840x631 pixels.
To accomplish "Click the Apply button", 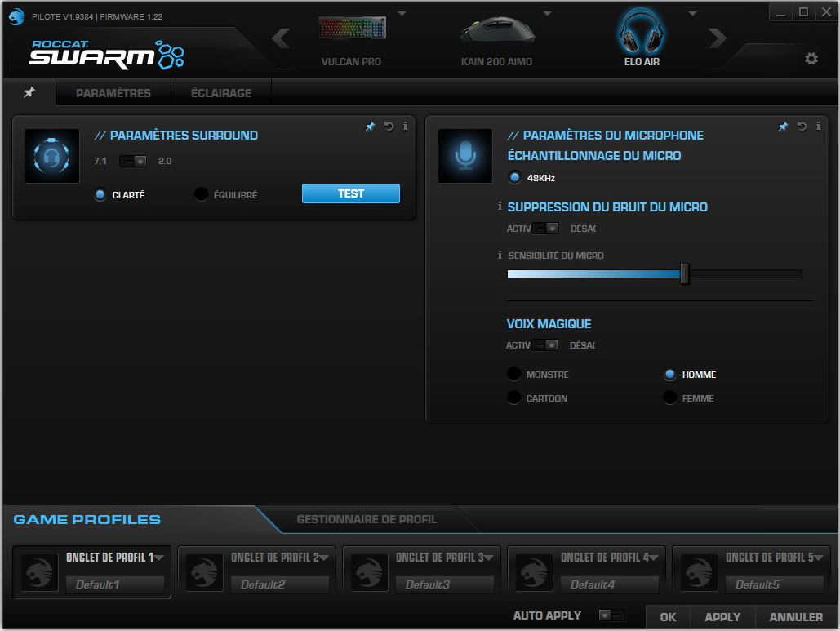I will click(x=722, y=617).
